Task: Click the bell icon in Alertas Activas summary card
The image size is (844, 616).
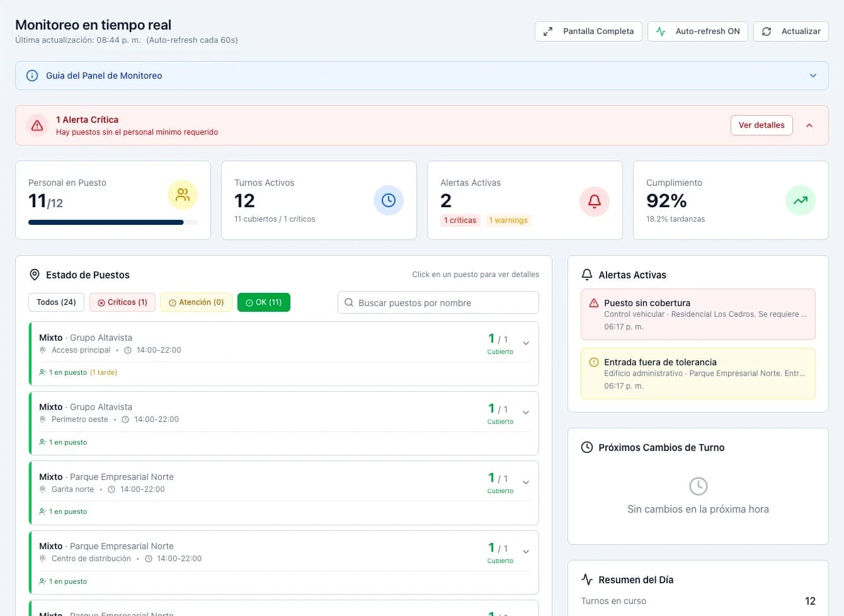Action: (594, 201)
